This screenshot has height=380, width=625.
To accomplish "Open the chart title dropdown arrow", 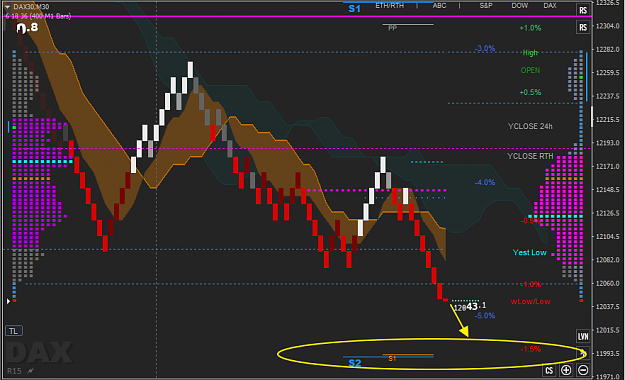I will (7, 7).
